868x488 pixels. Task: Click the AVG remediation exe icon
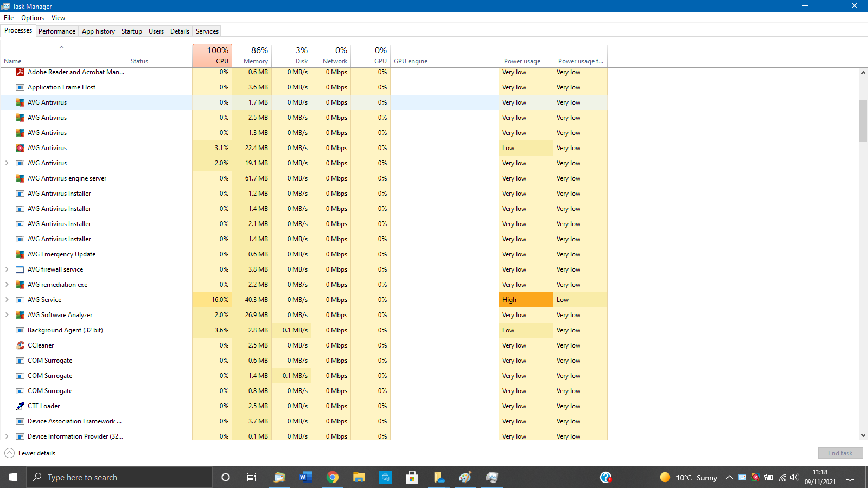pyautogui.click(x=20, y=285)
